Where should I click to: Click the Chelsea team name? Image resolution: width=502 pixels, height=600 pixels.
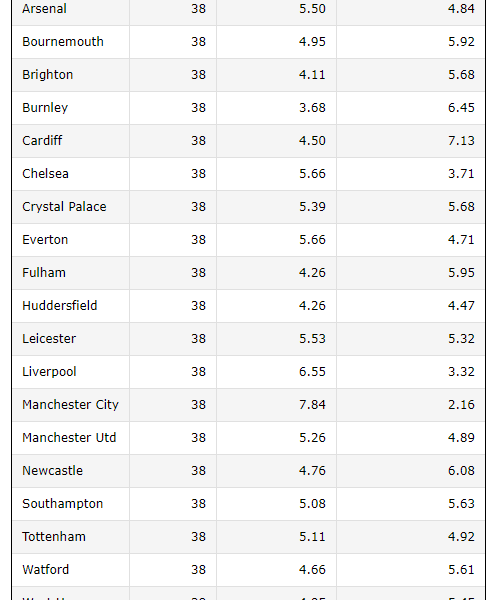click(x=46, y=173)
